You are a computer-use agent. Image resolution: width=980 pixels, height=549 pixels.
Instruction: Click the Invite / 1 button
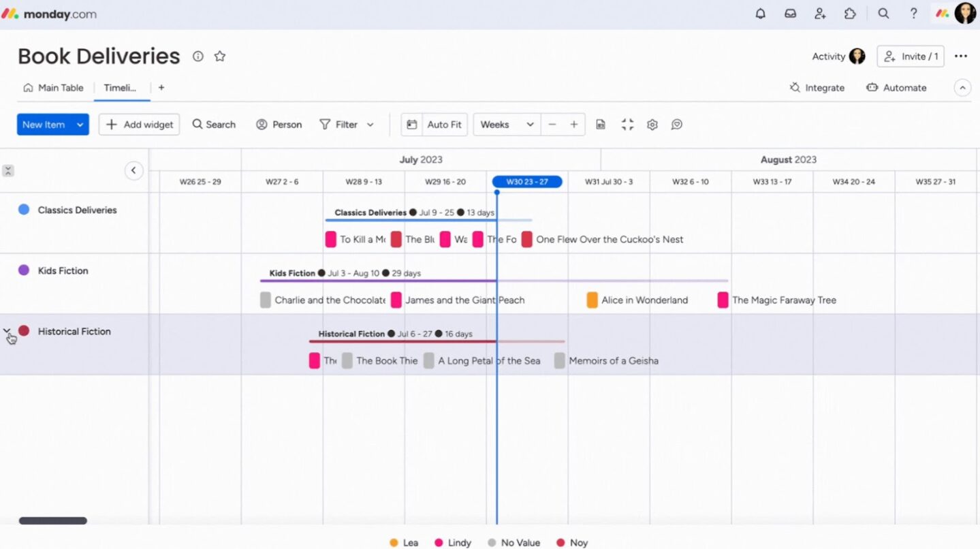pyautogui.click(x=911, y=57)
